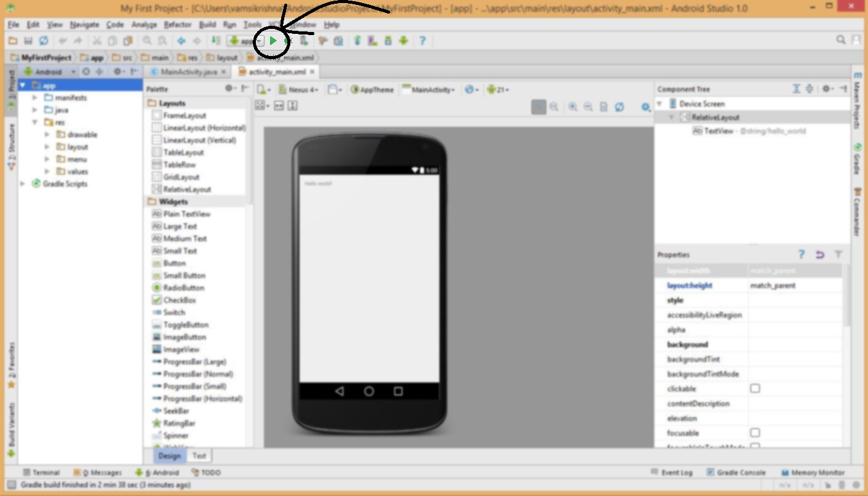Open the MainActivity association dropdown
The image size is (868, 496).
428,89
